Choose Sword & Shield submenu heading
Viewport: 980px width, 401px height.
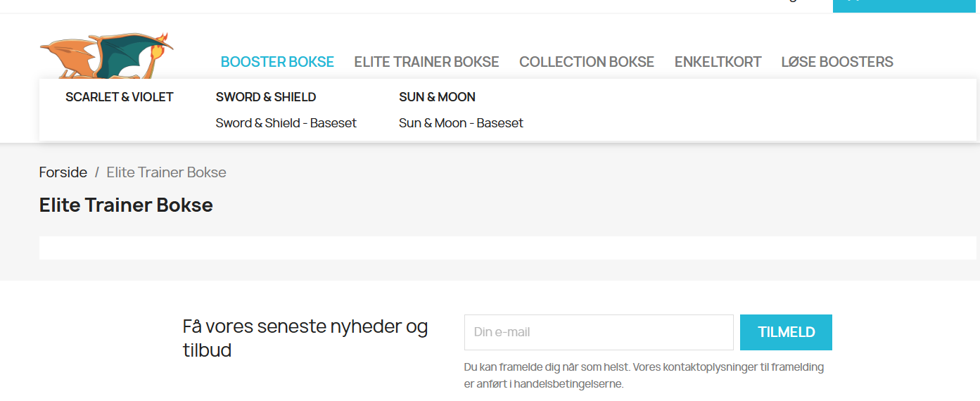coord(266,97)
